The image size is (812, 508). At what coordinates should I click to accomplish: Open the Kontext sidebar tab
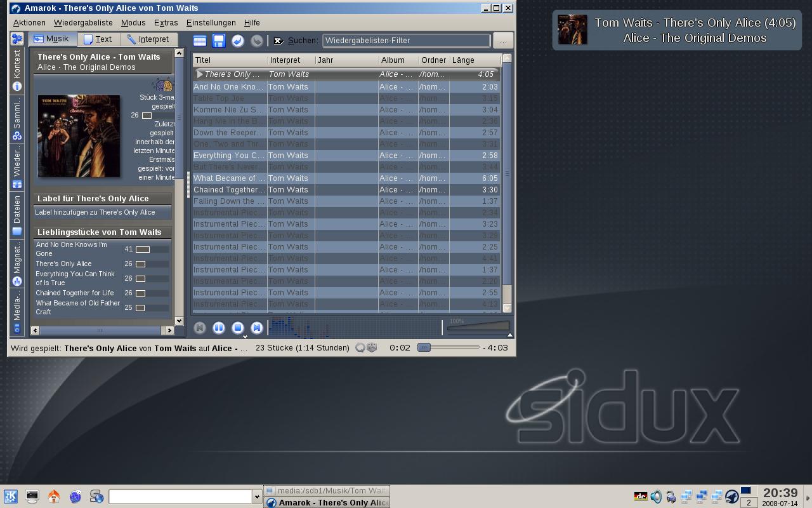point(17,70)
